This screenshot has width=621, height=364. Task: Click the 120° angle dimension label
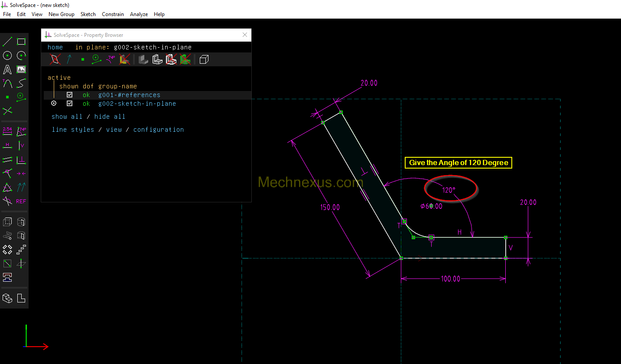click(x=448, y=190)
